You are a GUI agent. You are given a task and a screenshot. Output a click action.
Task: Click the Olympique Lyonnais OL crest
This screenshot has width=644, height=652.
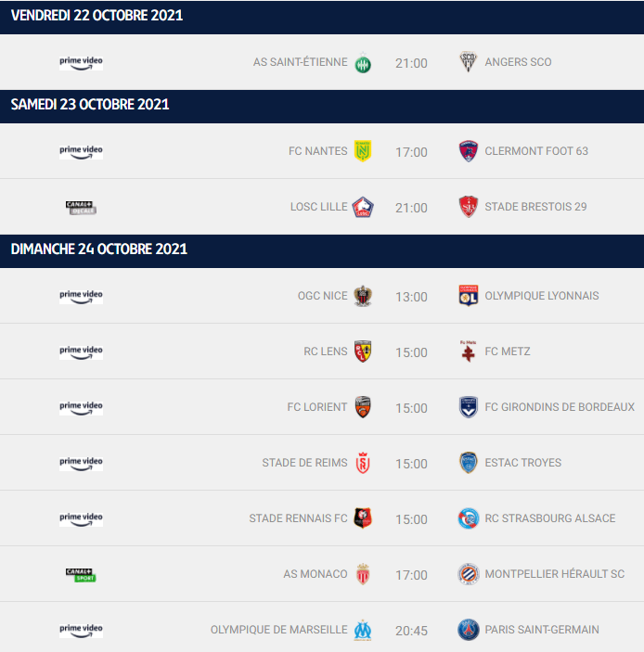pyautogui.click(x=468, y=296)
